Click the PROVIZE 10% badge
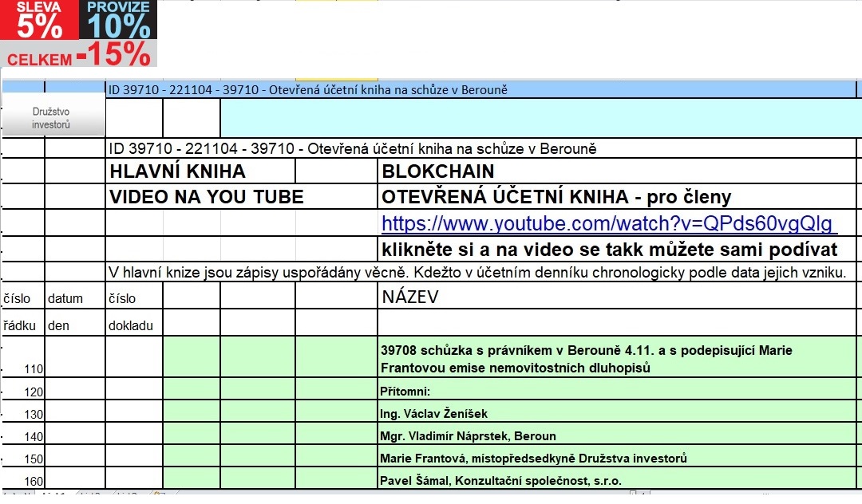This screenshot has width=862, height=504. point(118,20)
